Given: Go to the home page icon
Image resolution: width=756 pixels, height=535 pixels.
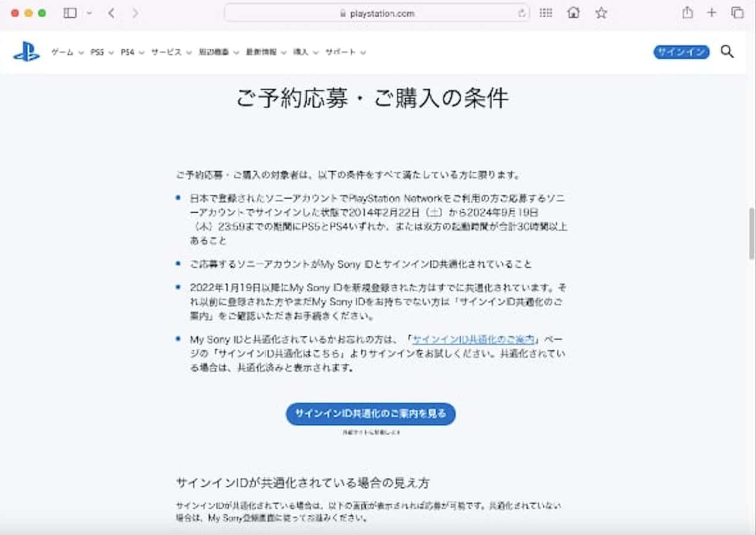Looking at the screenshot, I should click(x=573, y=13).
